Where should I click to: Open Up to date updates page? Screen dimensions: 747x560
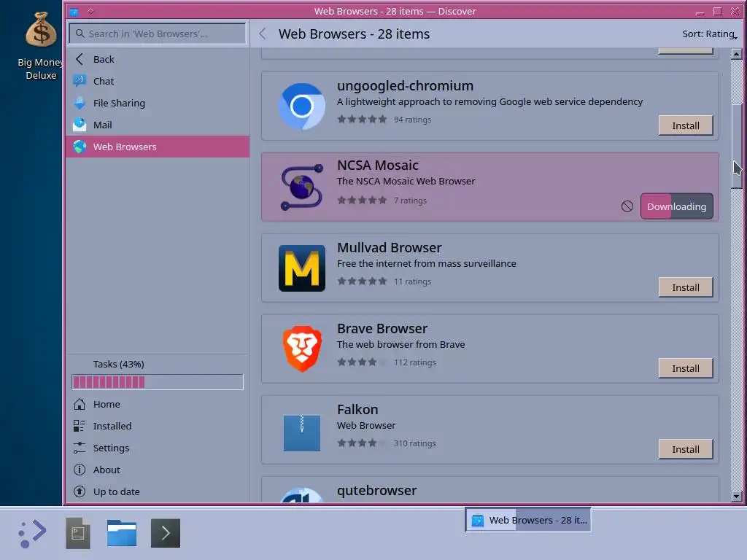coord(158,491)
